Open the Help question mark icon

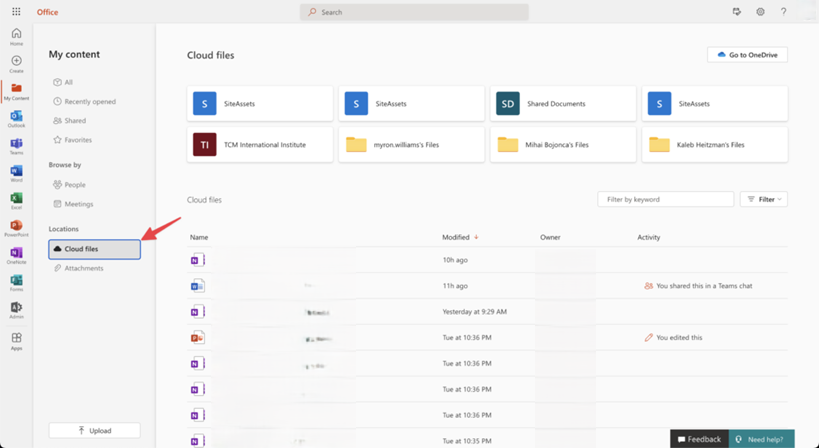click(783, 12)
